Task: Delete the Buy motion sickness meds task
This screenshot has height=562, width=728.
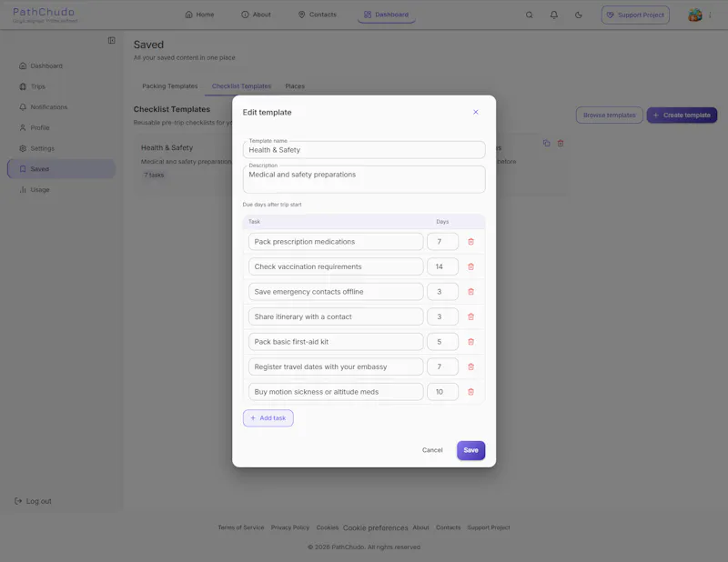Action: point(470,392)
